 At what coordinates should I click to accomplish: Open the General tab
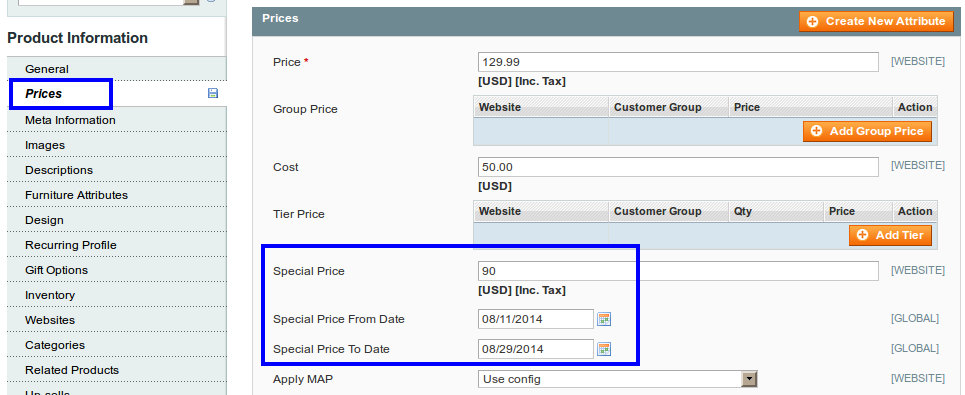[x=117, y=69]
